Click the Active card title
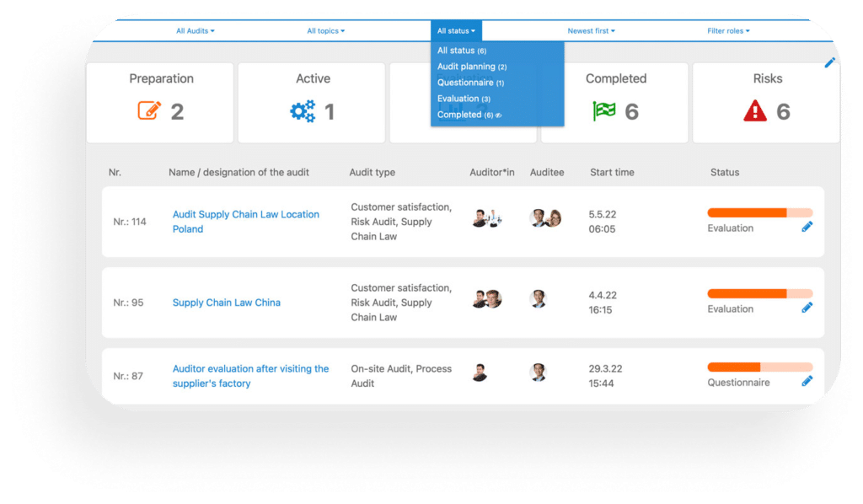This screenshot has height=504, width=863. [x=314, y=78]
